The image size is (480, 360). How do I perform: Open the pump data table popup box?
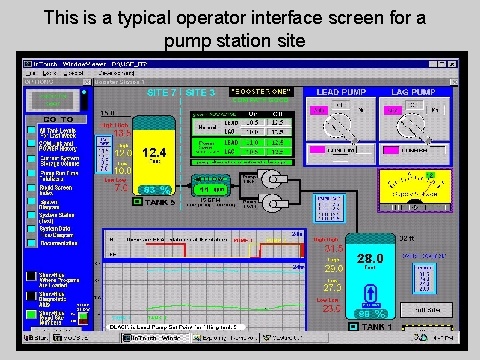pos(329,209)
